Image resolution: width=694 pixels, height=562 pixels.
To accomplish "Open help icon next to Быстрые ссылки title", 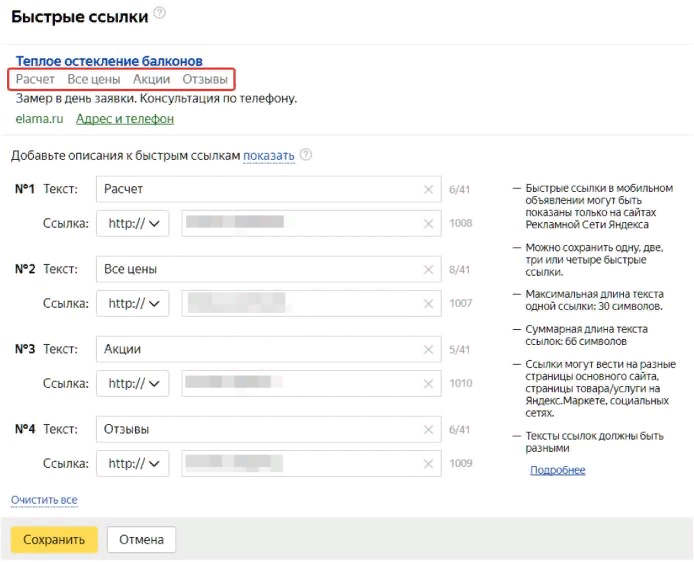I will [159, 13].
